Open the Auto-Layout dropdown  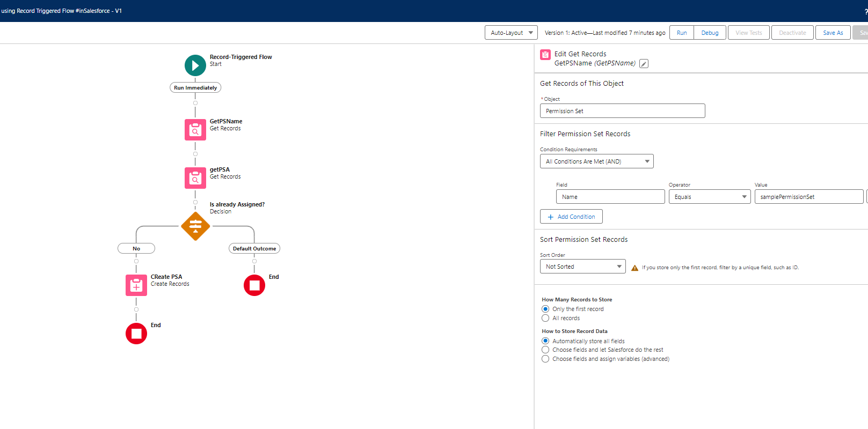[511, 33]
